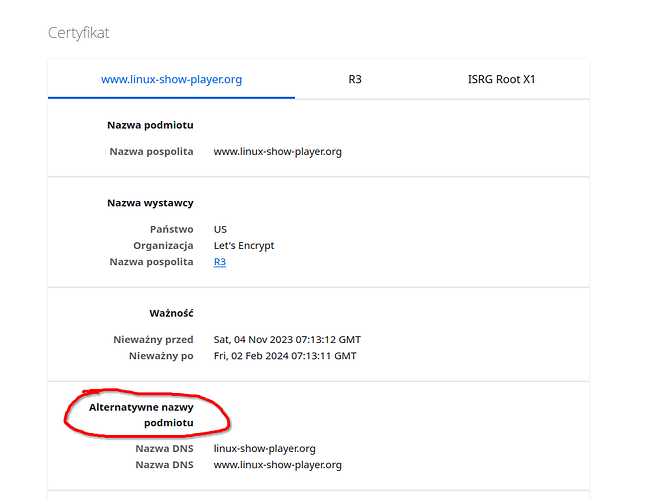Click the Nazwa wystawcy section heading
This screenshot has width=661, height=500.
click(150, 203)
